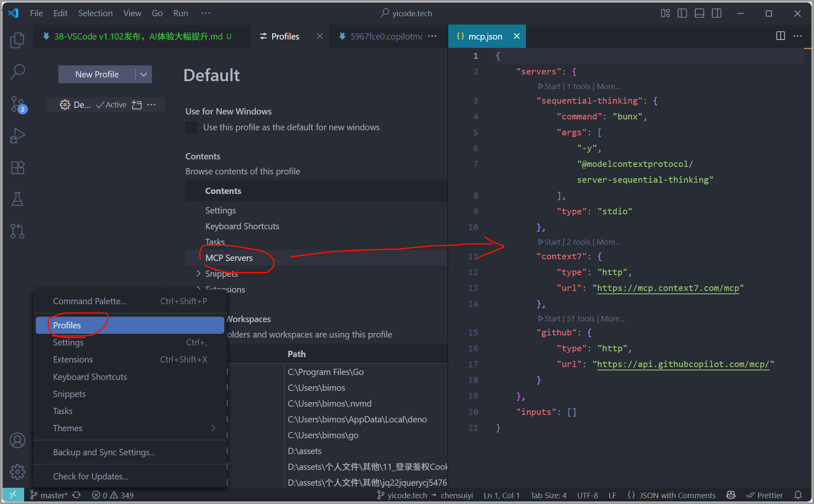
Task: Check 'Use this profile as default' checkbox
Action: click(191, 127)
